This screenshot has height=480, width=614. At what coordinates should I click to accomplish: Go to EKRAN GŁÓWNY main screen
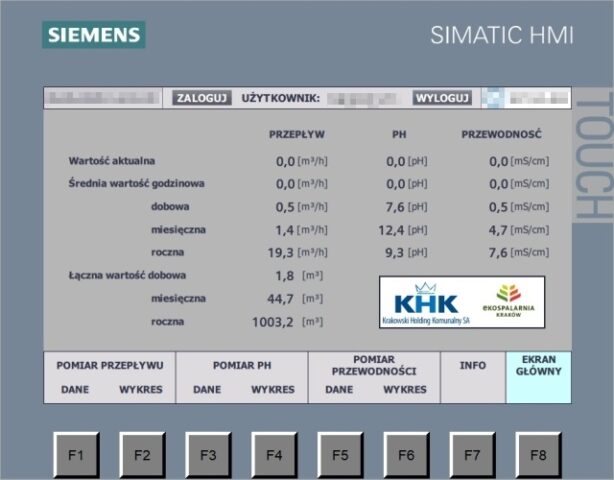point(538,366)
